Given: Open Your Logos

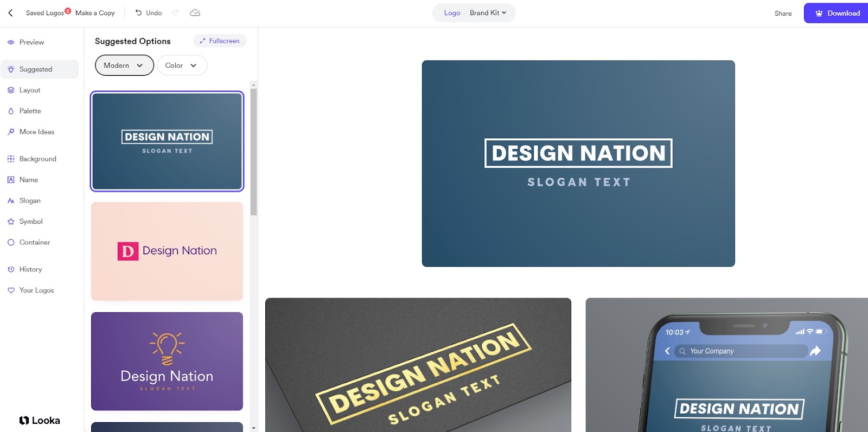Looking at the screenshot, I should point(40,291).
